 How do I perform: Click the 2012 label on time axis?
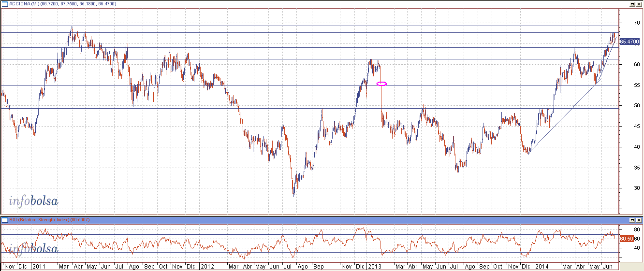click(x=207, y=266)
